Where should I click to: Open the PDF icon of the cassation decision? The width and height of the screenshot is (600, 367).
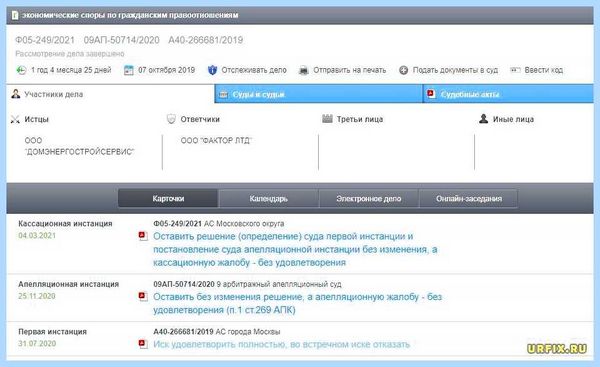point(143,236)
